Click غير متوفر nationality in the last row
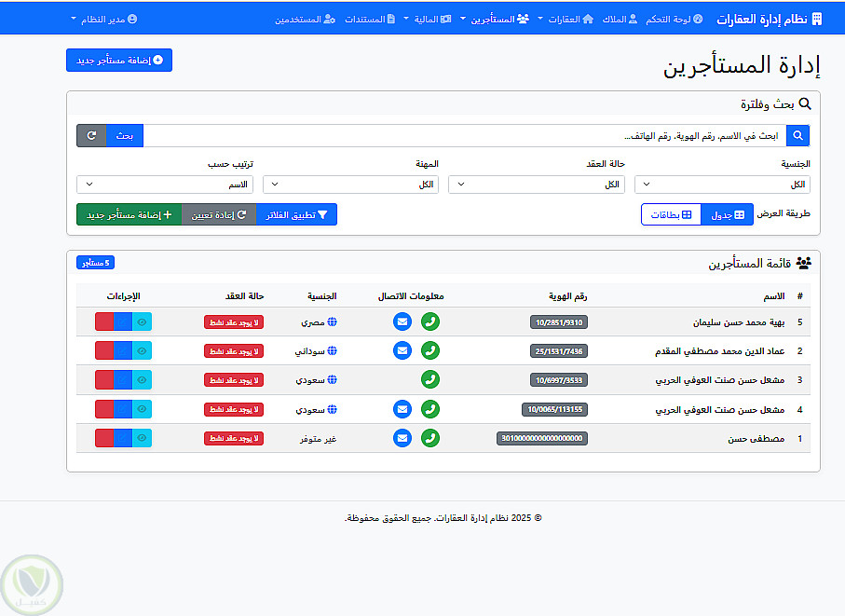 [318, 439]
